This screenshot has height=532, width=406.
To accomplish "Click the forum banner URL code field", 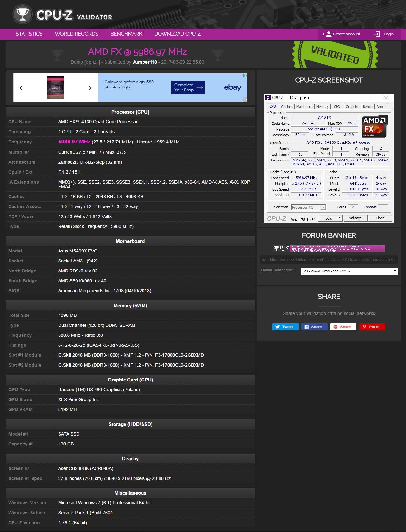I will click(x=329, y=260).
